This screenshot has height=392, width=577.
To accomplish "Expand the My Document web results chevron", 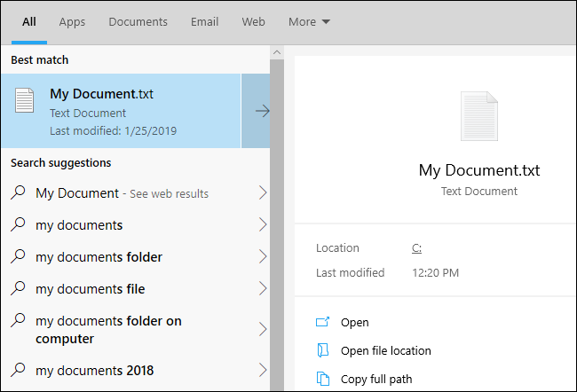I will pyautogui.click(x=263, y=192).
